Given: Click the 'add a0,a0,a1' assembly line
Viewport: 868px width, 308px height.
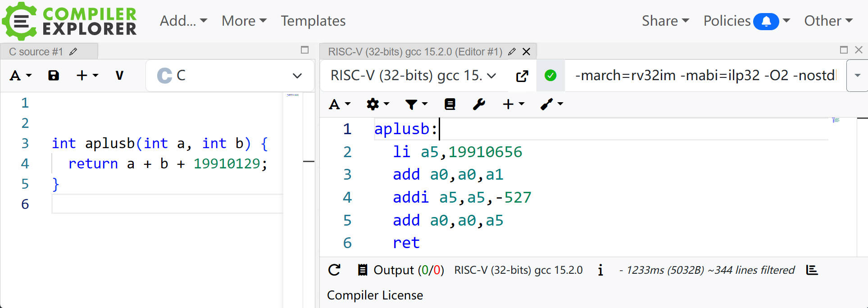Looking at the screenshot, I should [x=448, y=175].
